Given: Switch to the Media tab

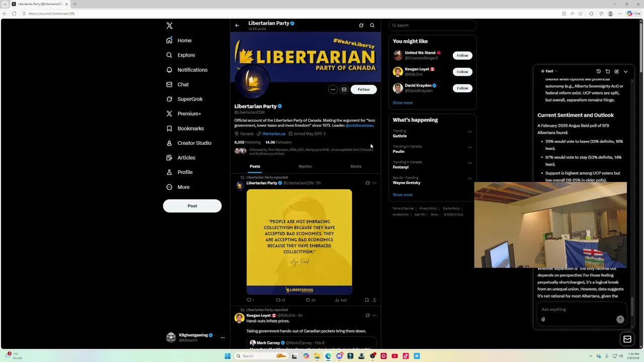Looking at the screenshot, I should pyautogui.click(x=356, y=166).
